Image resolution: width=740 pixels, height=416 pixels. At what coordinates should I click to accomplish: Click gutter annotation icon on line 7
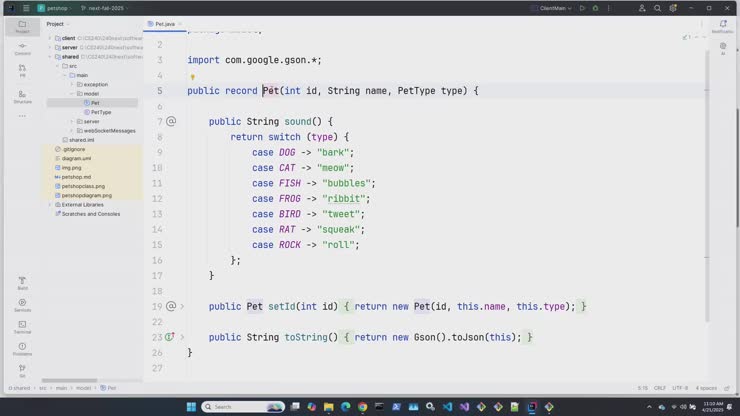click(171, 121)
